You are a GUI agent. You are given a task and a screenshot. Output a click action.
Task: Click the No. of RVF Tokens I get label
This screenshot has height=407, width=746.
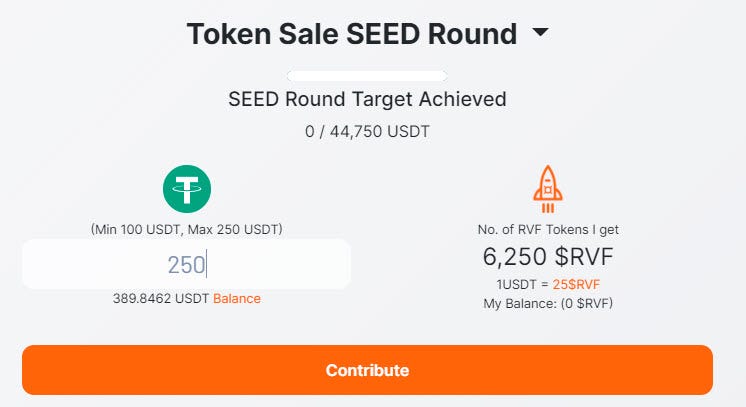point(548,229)
